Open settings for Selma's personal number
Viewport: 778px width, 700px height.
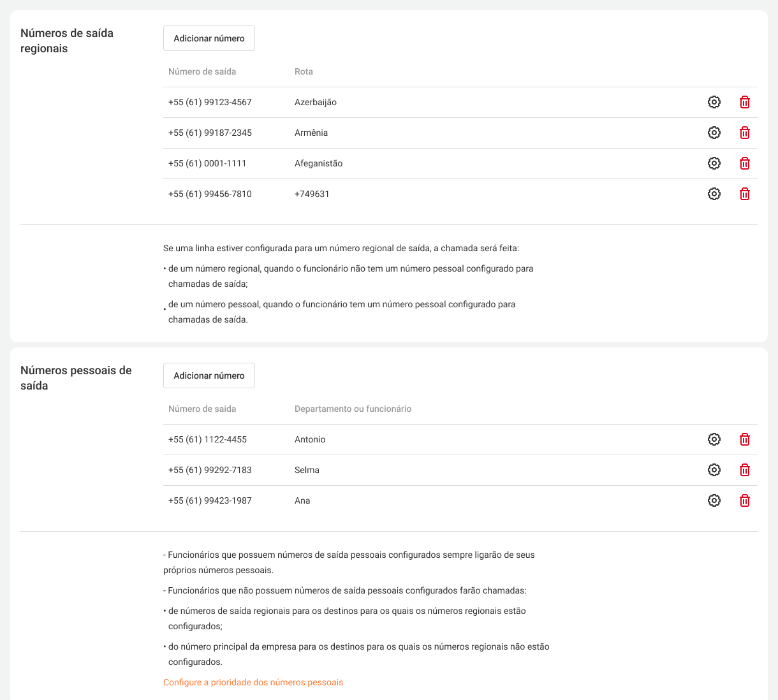pos(714,470)
